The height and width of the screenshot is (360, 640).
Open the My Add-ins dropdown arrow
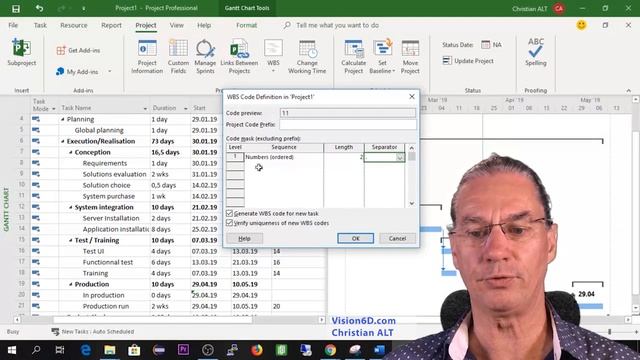[110, 71]
